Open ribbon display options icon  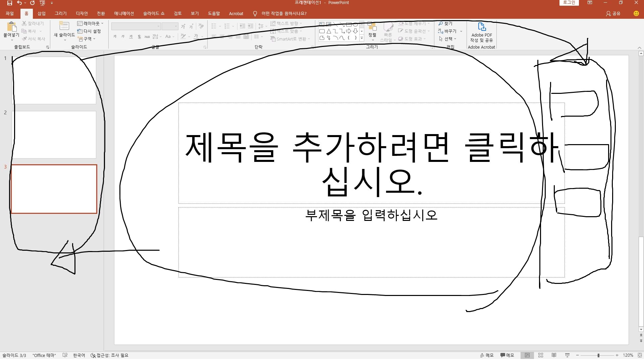point(590,3)
